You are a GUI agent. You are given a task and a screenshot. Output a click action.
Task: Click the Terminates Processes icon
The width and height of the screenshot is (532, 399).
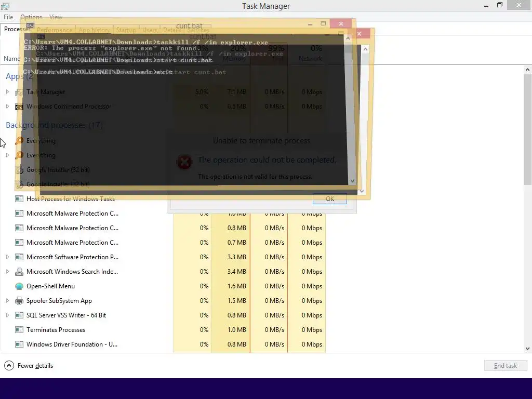click(19, 330)
